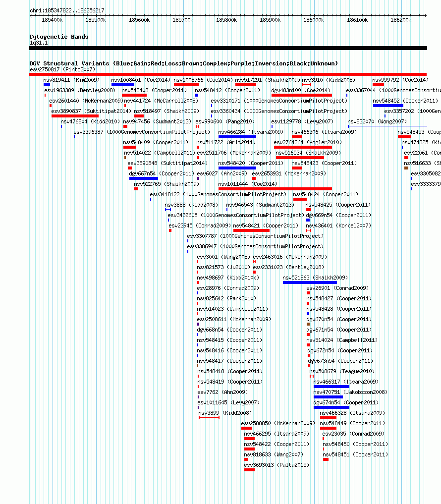The height and width of the screenshot is (504, 441).
Task: Click nsv508679 (Teague2010) label
Action: coord(342,371)
